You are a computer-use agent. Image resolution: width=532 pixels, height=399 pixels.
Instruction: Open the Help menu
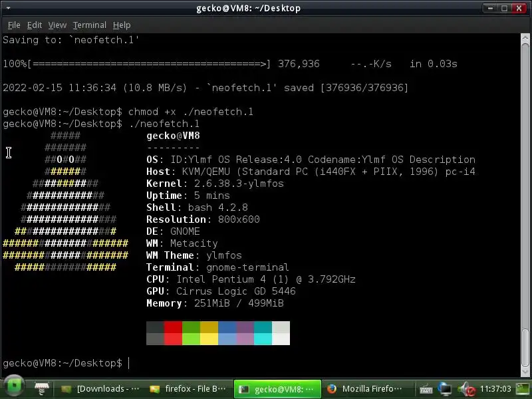tap(122, 25)
